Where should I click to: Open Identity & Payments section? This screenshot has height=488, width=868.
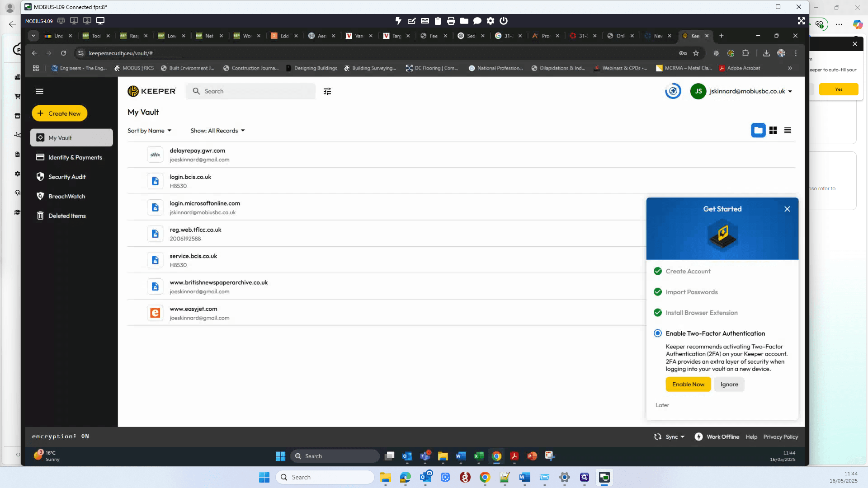click(71, 157)
